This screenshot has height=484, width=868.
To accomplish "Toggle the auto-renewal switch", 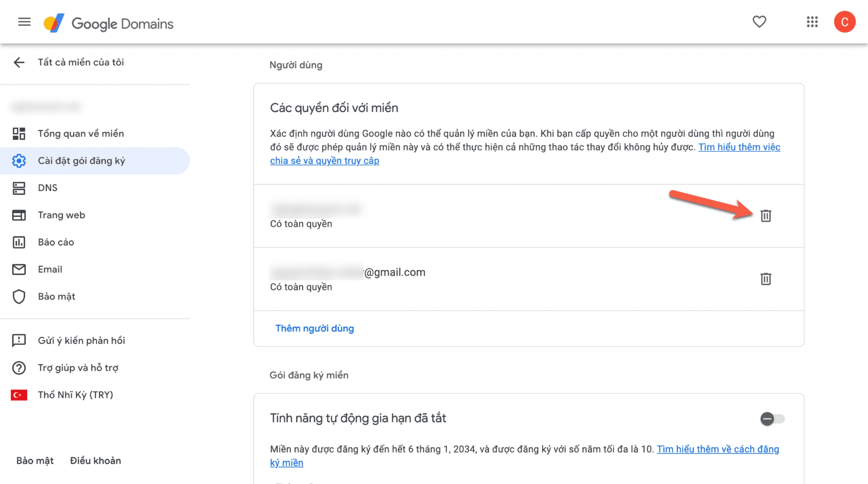I will tap(772, 419).
